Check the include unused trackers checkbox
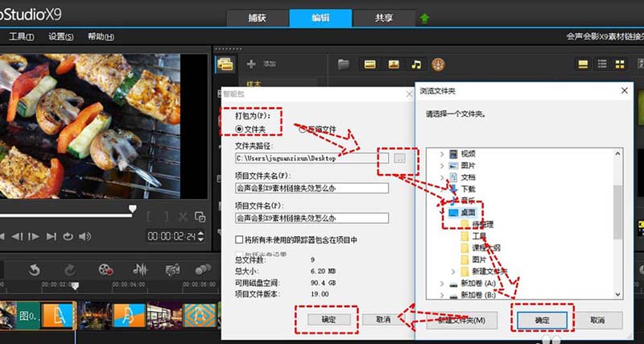The width and height of the screenshot is (644, 344). click(239, 239)
